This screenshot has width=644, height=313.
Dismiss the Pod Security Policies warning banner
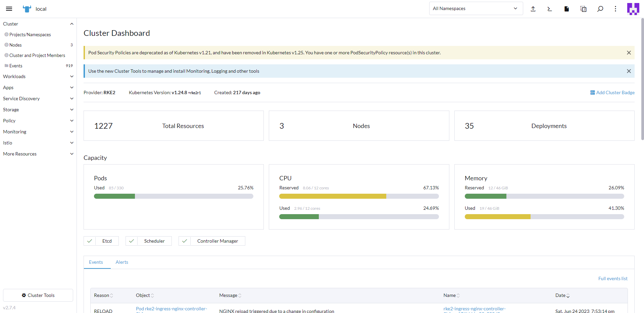tap(629, 53)
